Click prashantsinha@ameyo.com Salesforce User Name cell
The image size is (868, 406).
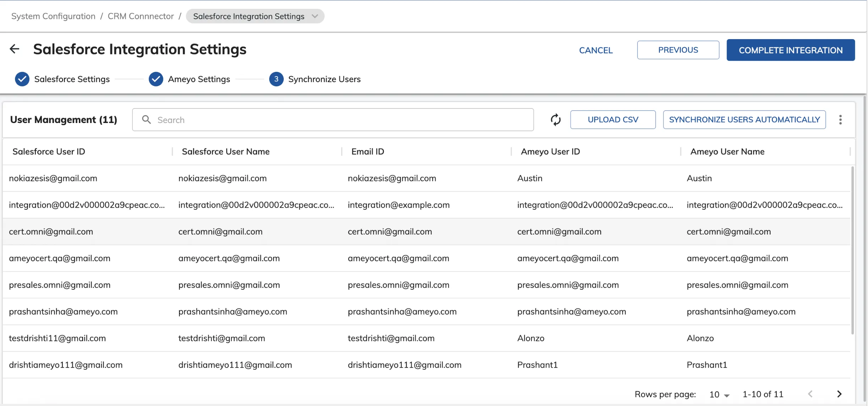[233, 312]
